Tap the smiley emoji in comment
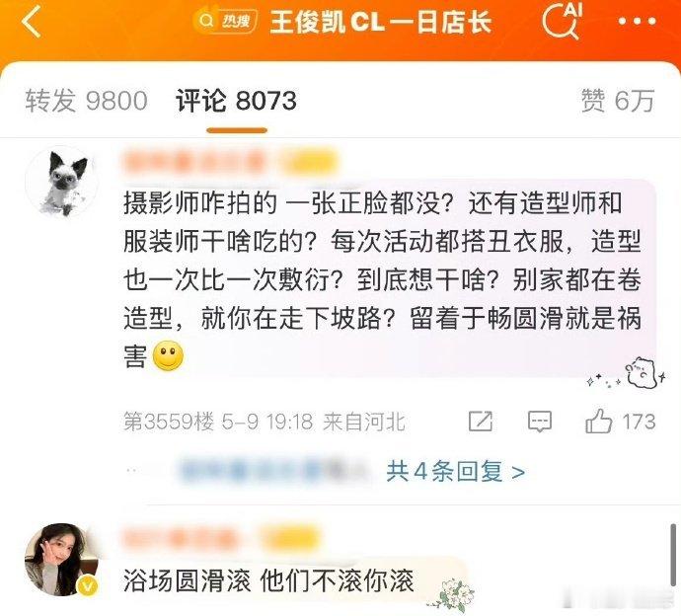Viewport: 681px width, 616px height. point(168,355)
